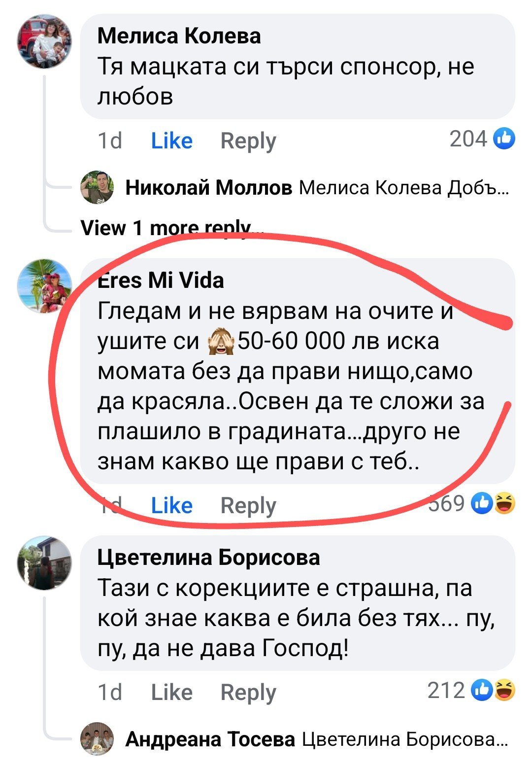Like Цветелина Борисова's comment

pos(171,692)
